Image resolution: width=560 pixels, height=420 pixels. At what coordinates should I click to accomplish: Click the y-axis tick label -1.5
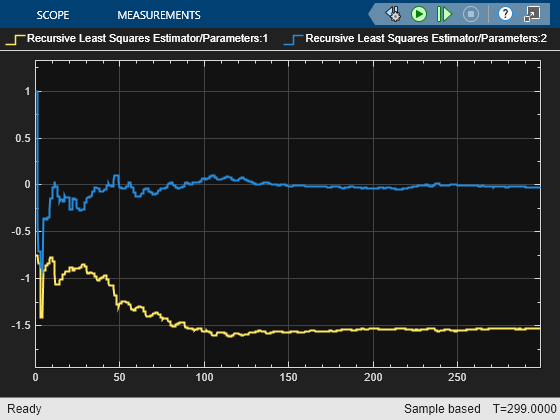click(x=20, y=326)
